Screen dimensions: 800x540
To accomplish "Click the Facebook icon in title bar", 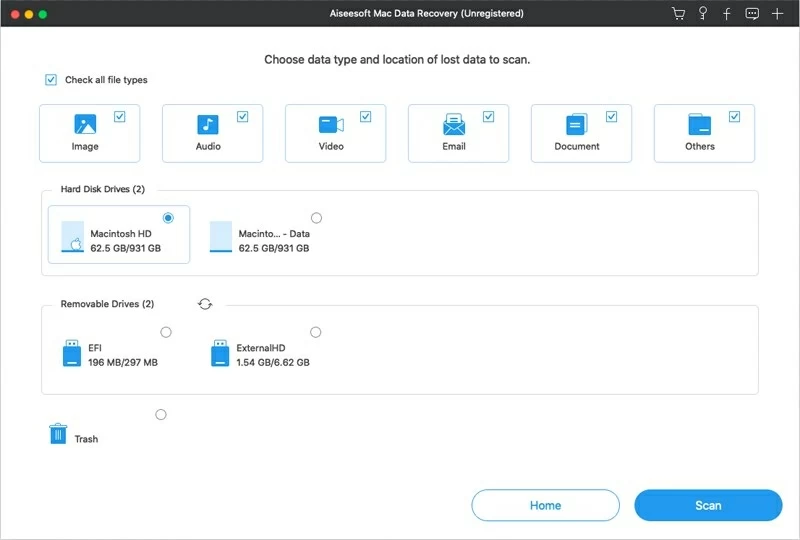I will [727, 14].
